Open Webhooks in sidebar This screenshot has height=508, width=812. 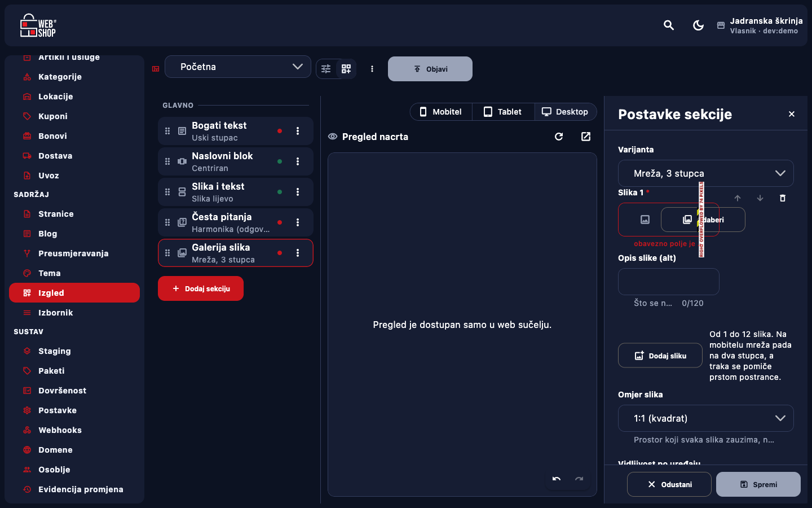[x=74, y=430]
